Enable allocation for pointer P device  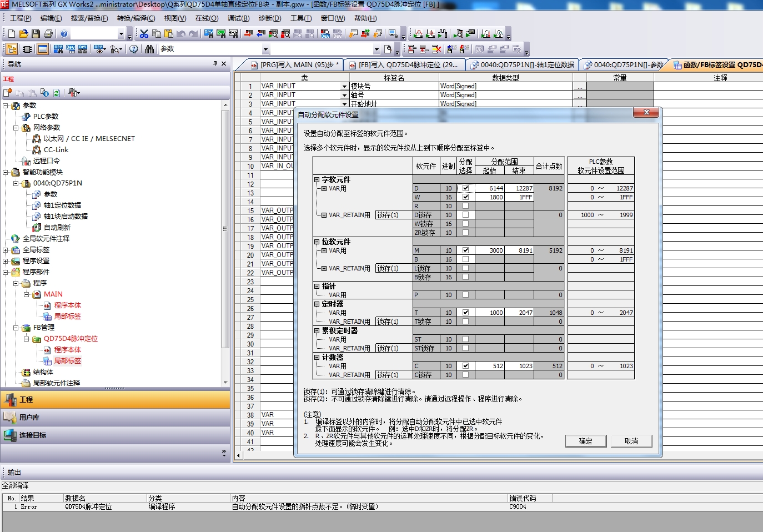click(465, 295)
